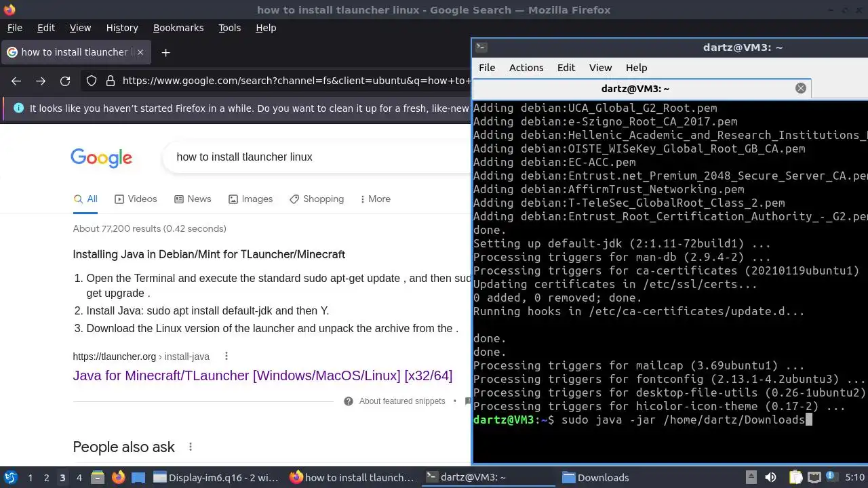The image size is (868, 488).
Task: Open the terminal Help menu
Action: point(636,68)
